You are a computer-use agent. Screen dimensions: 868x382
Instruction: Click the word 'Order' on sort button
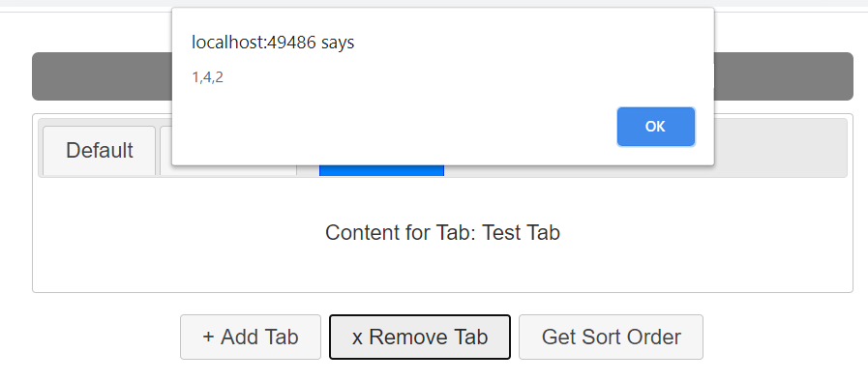coord(655,338)
